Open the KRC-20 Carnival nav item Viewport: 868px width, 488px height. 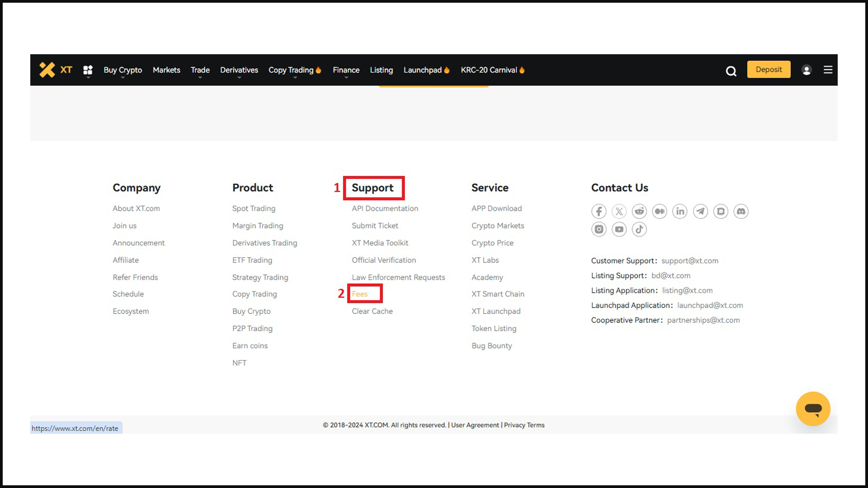click(493, 70)
